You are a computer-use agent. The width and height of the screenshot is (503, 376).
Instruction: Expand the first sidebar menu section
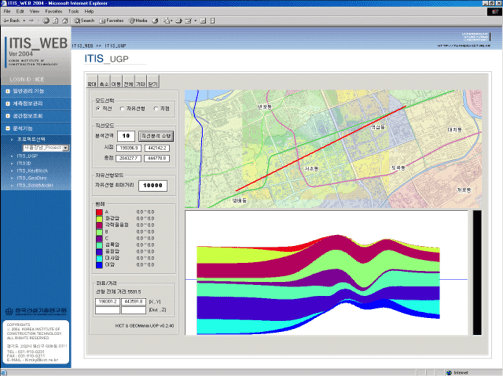pos(36,91)
